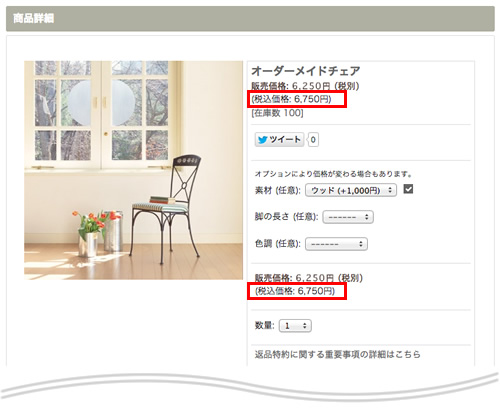Screen dimensions: 500x409
Task: Open the 数量 quantity selector
Action: [x=295, y=326]
